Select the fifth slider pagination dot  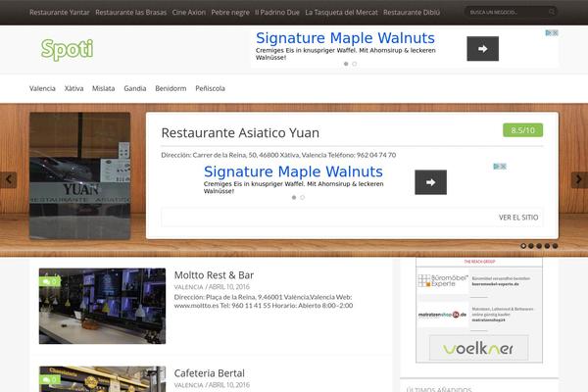(x=555, y=246)
